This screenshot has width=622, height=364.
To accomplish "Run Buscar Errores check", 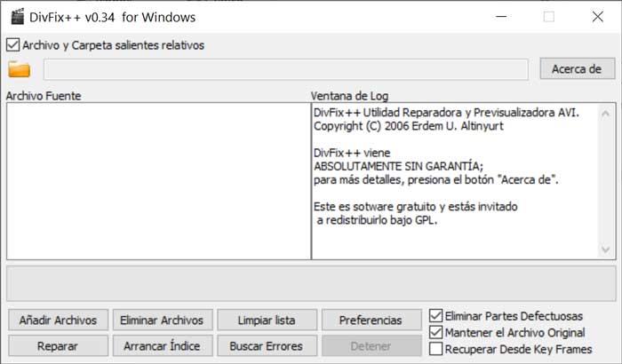I will (x=267, y=345).
